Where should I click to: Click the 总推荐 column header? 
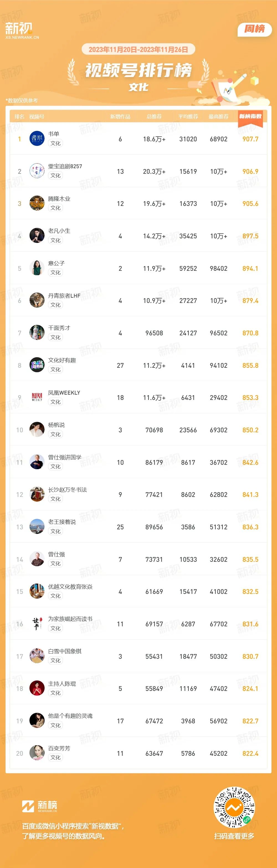pyautogui.click(x=154, y=117)
